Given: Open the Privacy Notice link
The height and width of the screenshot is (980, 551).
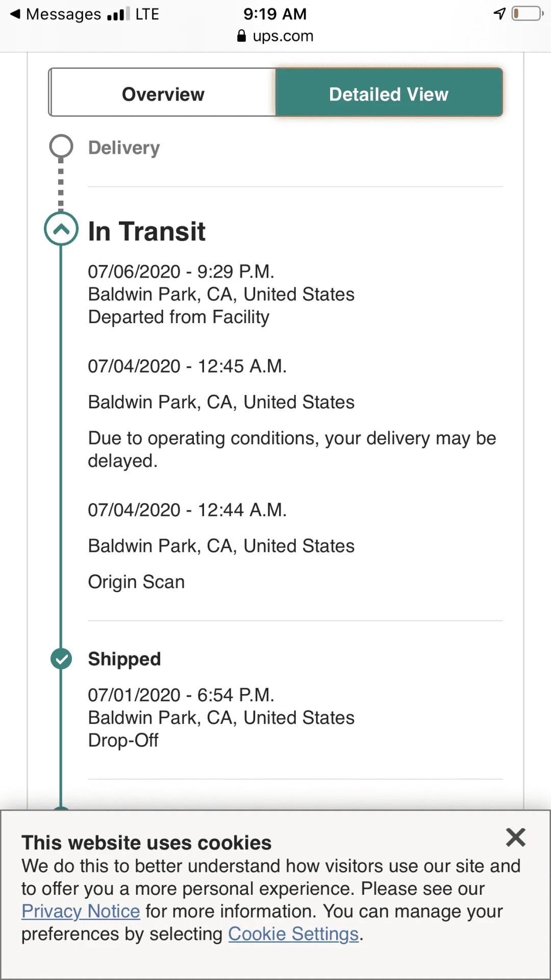Looking at the screenshot, I should (81, 911).
